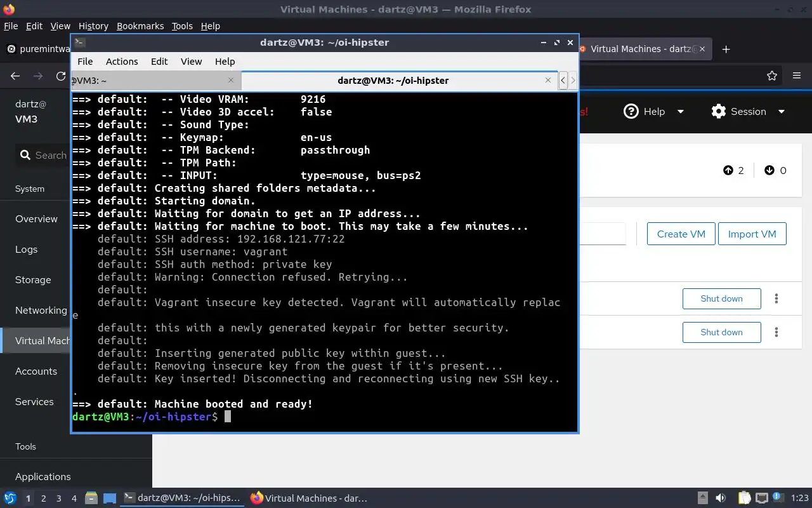The width and height of the screenshot is (812, 508).
Task: Switch to workspace 3 in the pager
Action: (59, 498)
